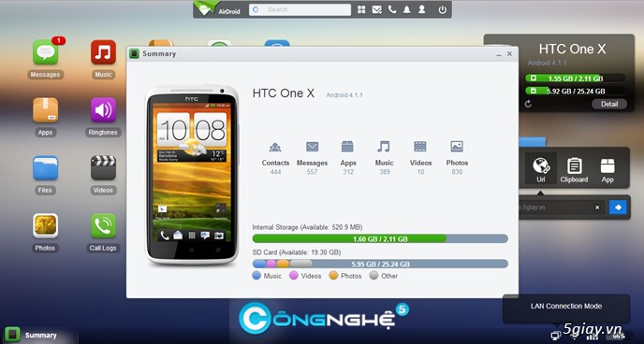Minimize the Summary window

pyautogui.click(x=499, y=54)
